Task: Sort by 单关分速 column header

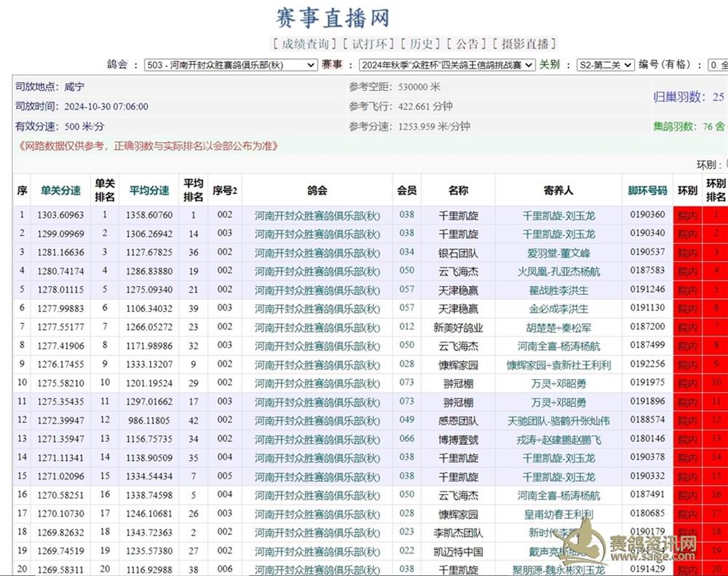Action: [x=61, y=191]
